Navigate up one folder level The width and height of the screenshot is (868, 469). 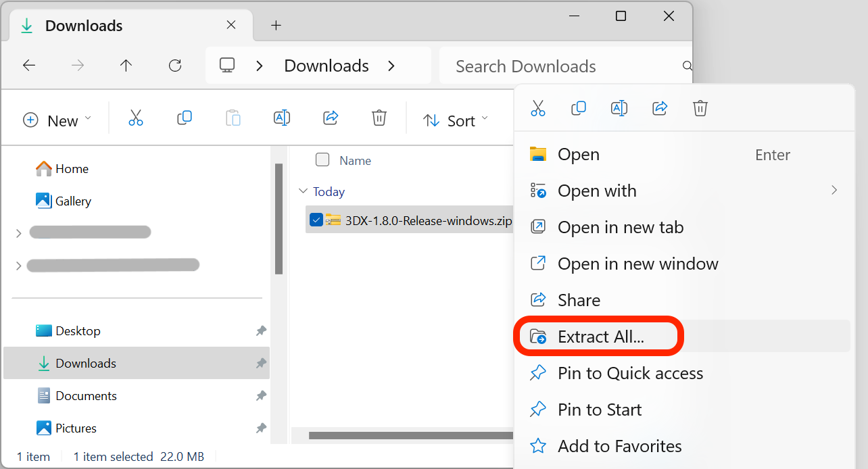tap(126, 65)
